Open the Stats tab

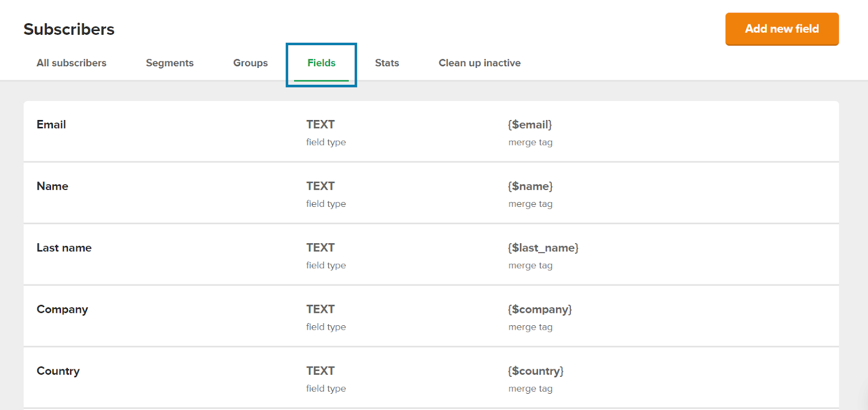[387, 63]
